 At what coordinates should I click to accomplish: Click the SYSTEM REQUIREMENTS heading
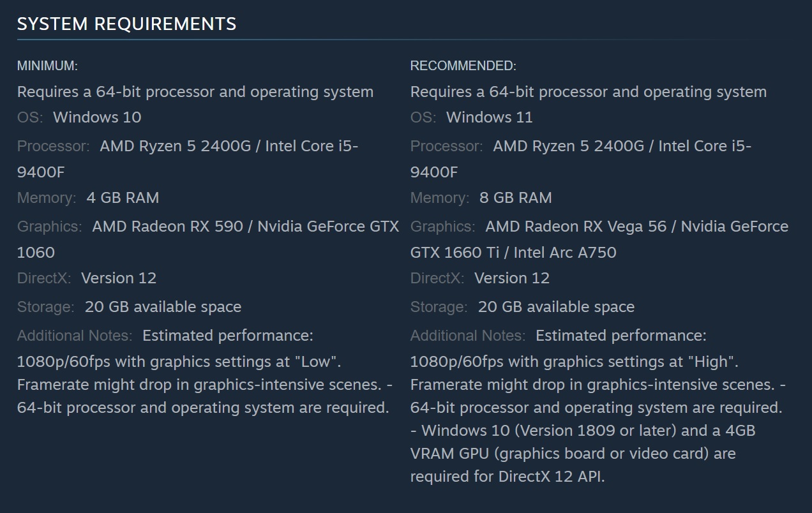(126, 24)
